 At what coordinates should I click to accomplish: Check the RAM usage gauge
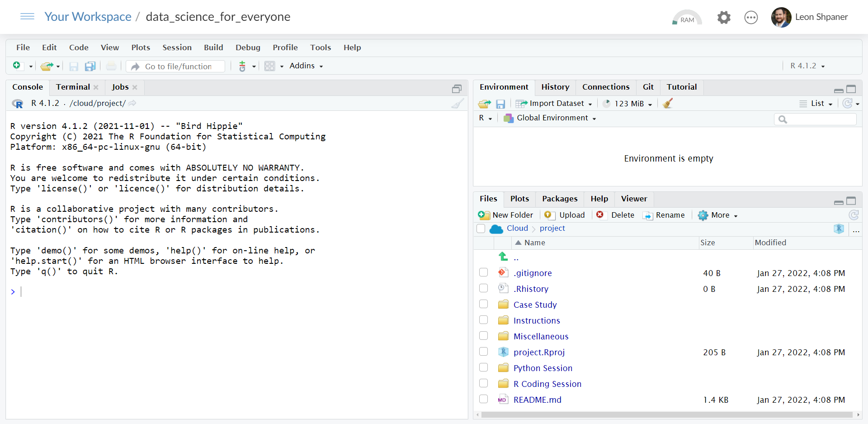point(687,18)
